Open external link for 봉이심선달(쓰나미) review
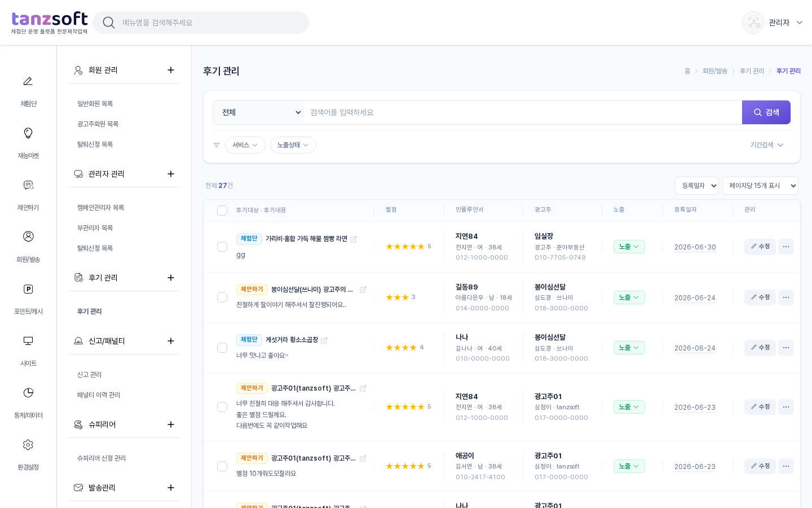Screen dimensions: 812x508 click(363, 290)
